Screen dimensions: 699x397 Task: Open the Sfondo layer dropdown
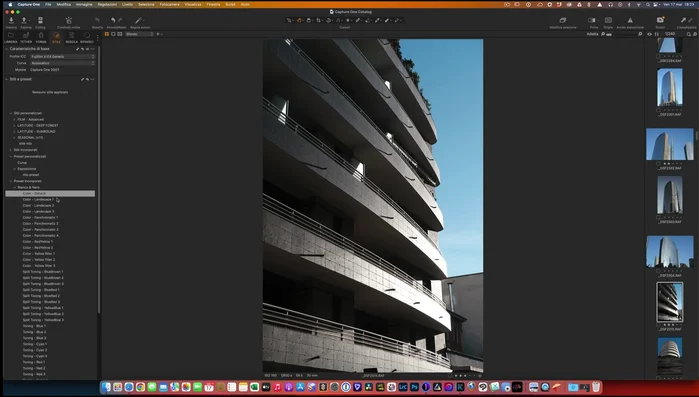(139, 34)
